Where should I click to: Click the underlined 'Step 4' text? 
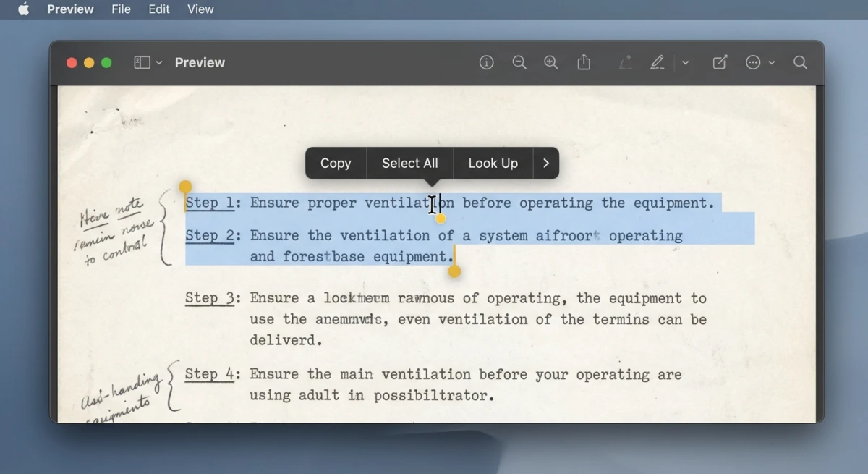pyautogui.click(x=210, y=374)
